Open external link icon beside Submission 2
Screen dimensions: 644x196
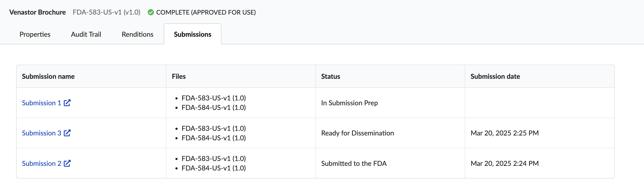(x=67, y=163)
